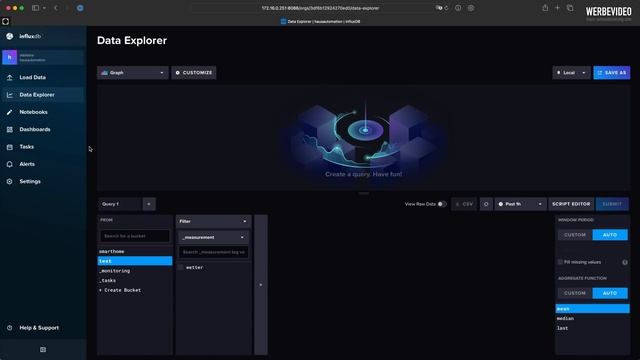The width and height of the screenshot is (640, 360).
Task: Collapse the navigation sidebar at the bottom
Action: 43,350
